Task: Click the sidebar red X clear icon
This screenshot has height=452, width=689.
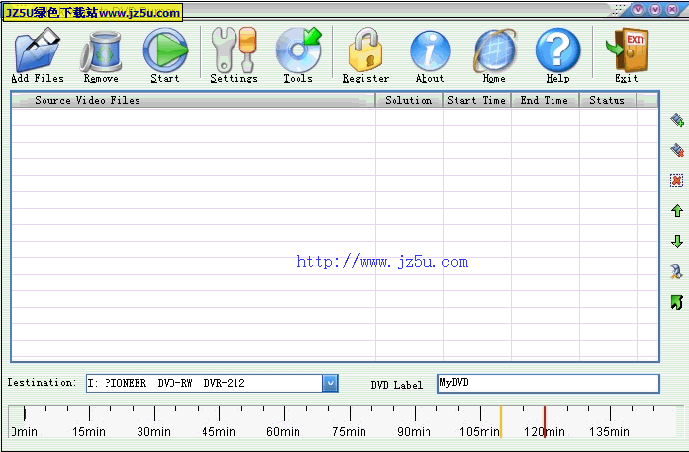Action: click(677, 181)
